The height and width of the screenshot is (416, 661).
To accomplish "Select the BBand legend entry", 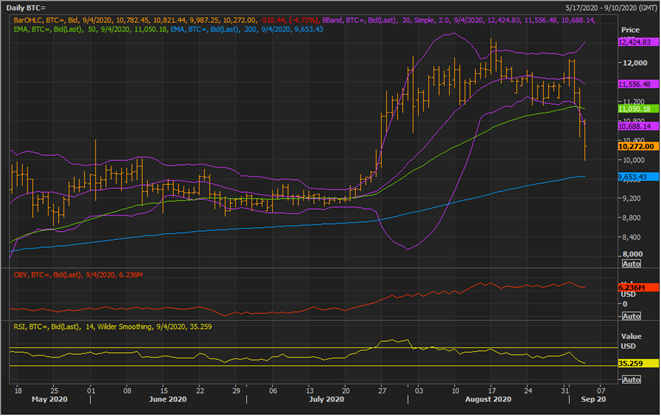I will click(459, 20).
